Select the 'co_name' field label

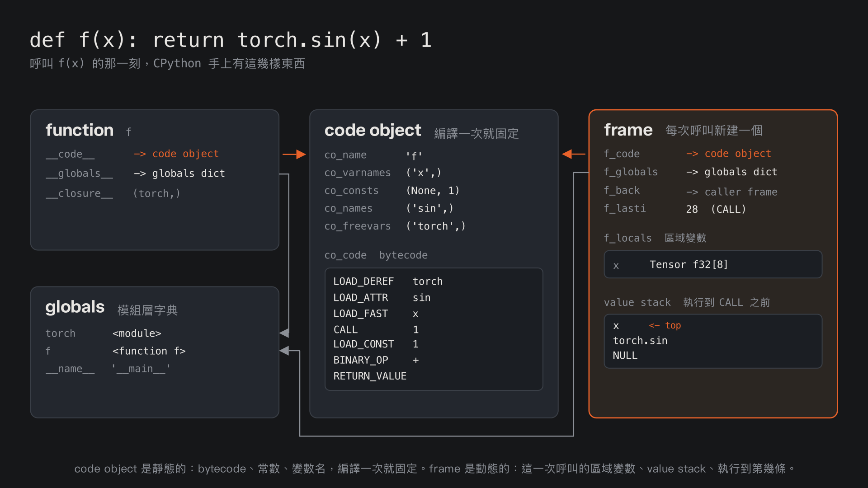click(345, 155)
